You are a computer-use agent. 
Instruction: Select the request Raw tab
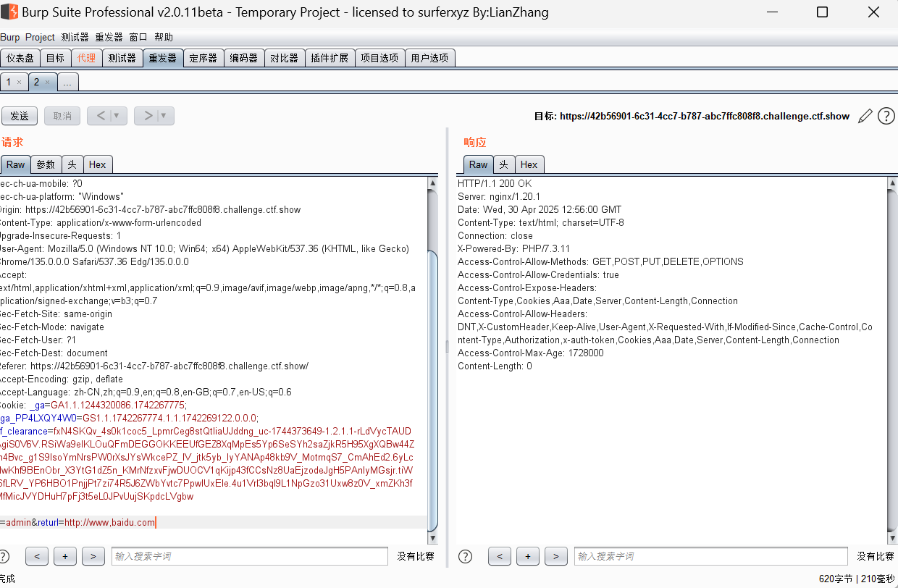click(x=15, y=164)
